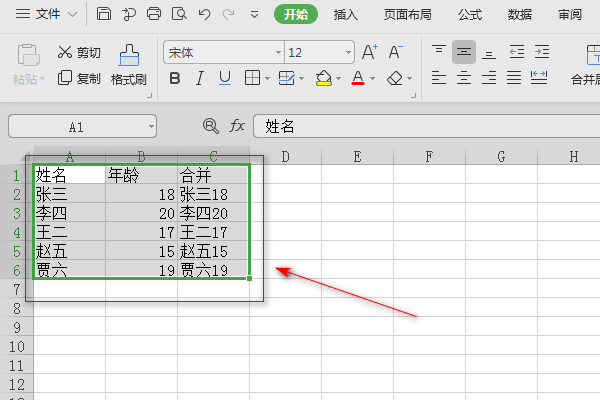Click the 合并居中 merge cells button
The width and height of the screenshot is (600, 400).
tap(587, 65)
